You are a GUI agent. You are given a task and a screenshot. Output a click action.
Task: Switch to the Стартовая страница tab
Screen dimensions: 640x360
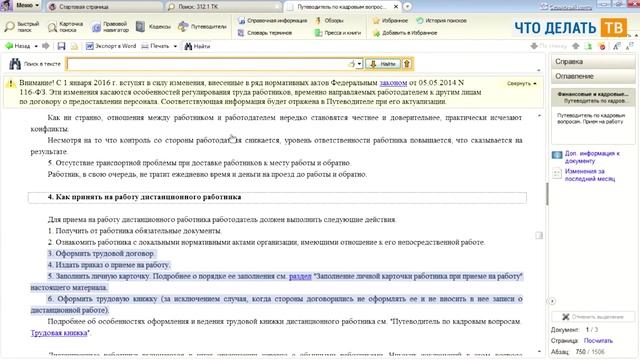[x=104, y=7]
